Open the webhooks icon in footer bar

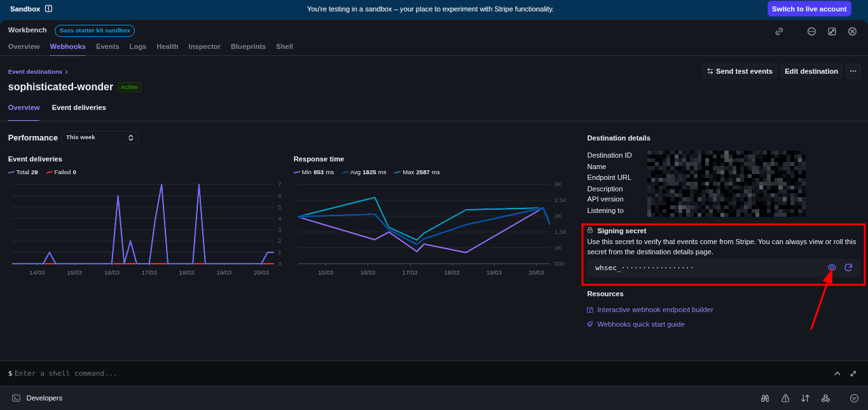pos(825,398)
